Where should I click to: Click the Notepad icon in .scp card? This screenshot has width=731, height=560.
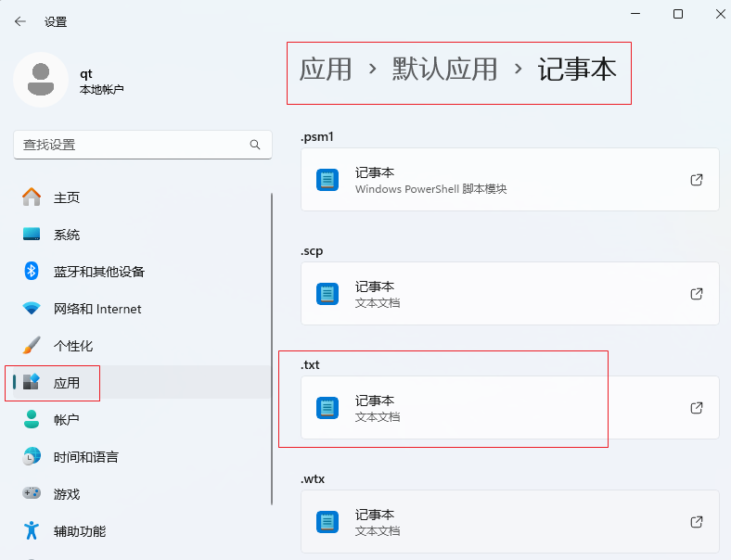[327, 294]
